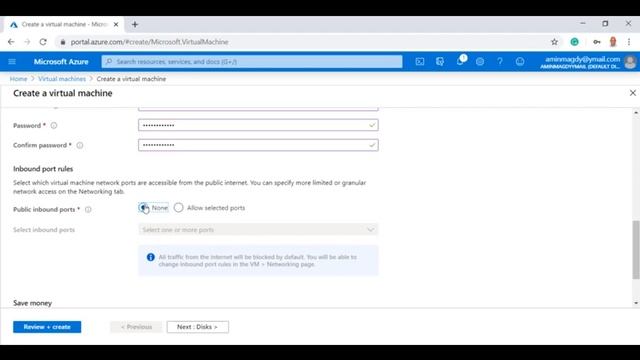
Task: View site info via the padlock icon
Action: point(62,42)
